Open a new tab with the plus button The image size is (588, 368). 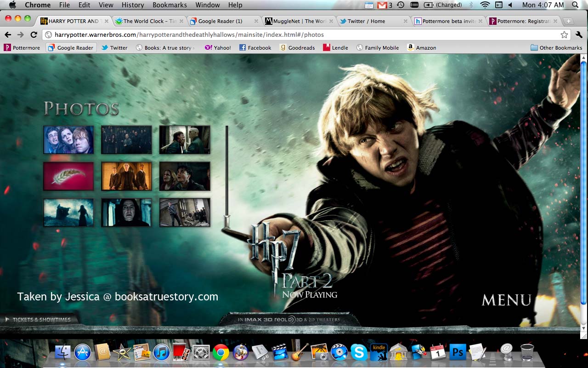(x=568, y=21)
